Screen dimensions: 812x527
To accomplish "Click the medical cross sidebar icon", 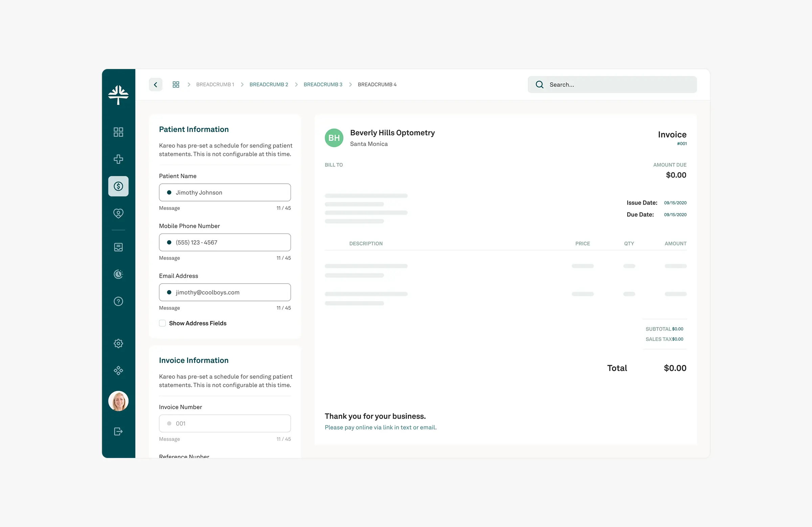I will point(118,159).
